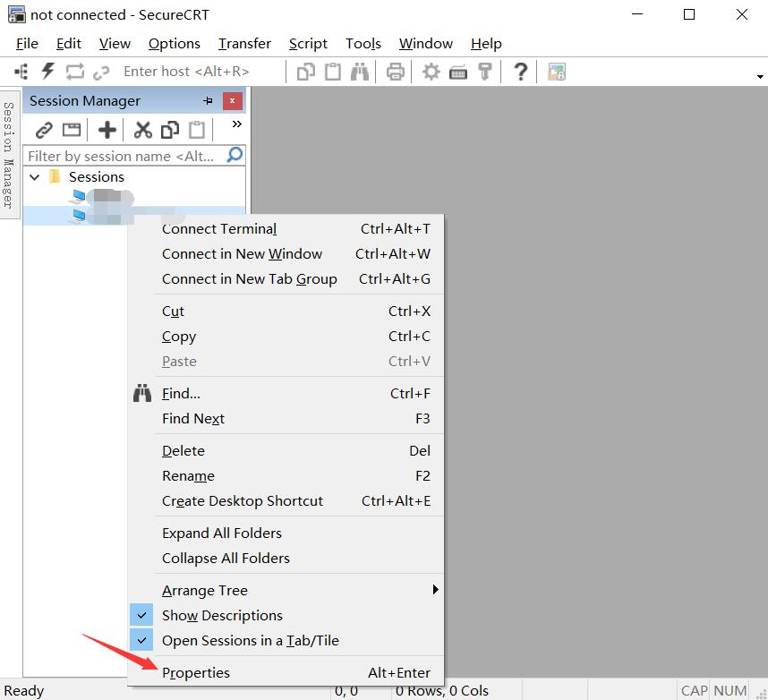Click the Quick Connect lightning icon

47,72
